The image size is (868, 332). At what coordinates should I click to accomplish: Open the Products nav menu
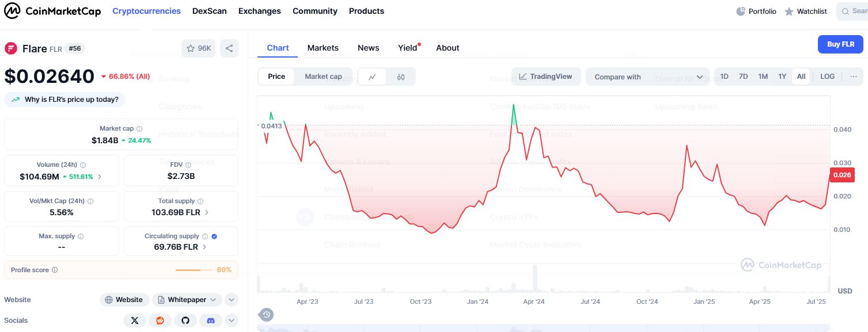pos(366,11)
